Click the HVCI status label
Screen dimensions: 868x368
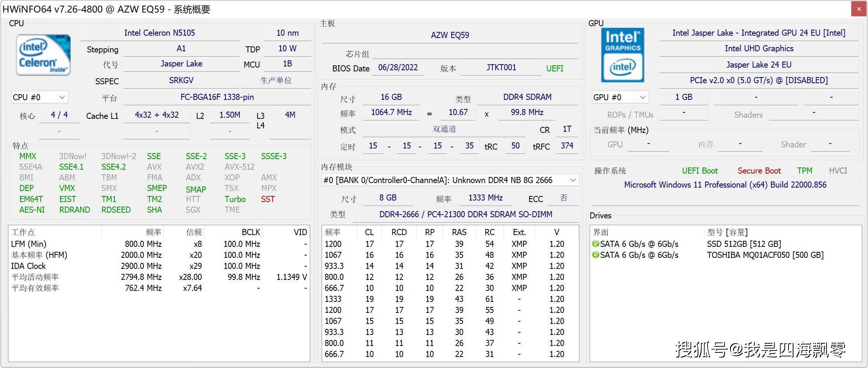tap(838, 171)
